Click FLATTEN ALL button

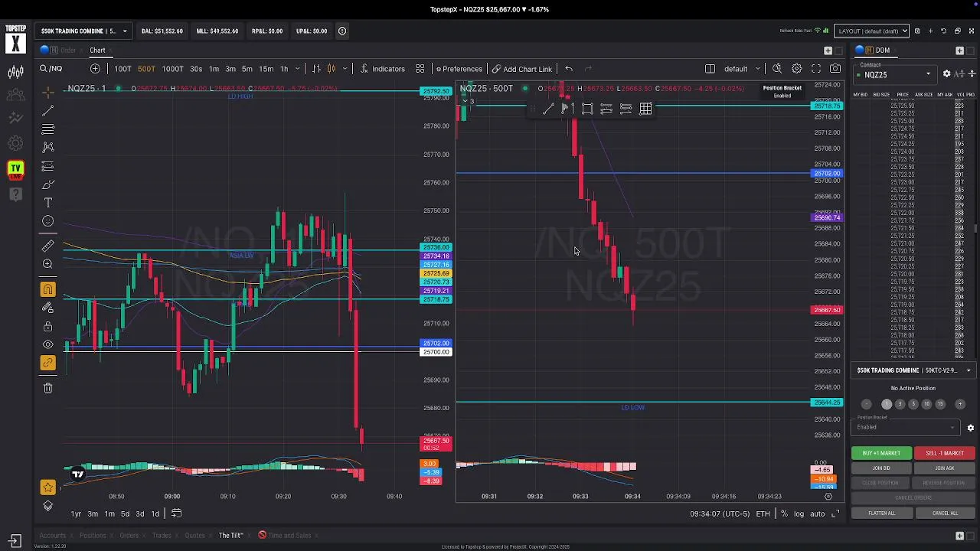click(x=881, y=513)
